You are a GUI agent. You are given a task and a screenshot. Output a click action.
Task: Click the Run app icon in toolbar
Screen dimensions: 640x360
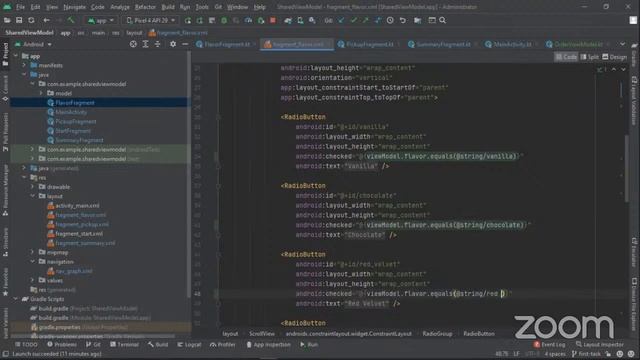[x=187, y=20]
